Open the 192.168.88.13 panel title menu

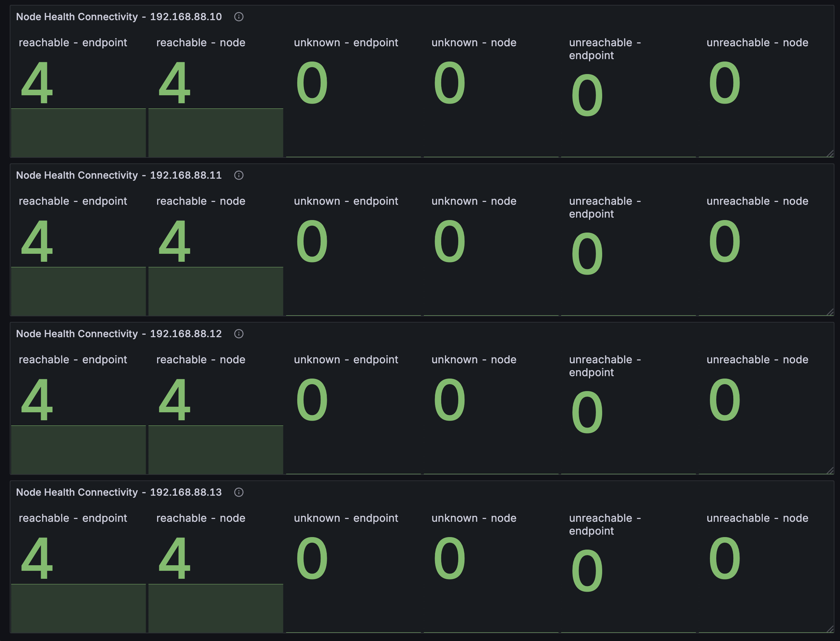pyautogui.click(x=119, y=492)
